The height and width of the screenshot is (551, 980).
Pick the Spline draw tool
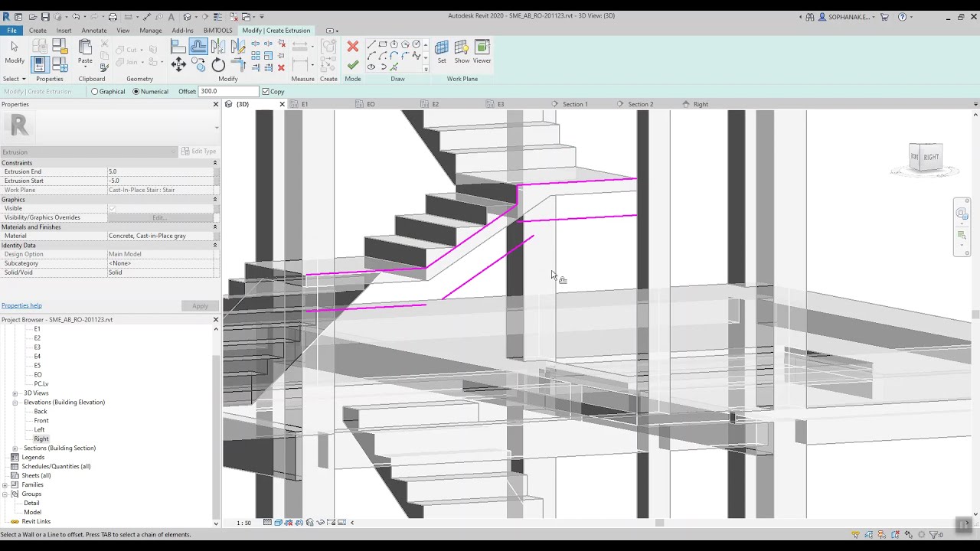(x=416, y=56)
